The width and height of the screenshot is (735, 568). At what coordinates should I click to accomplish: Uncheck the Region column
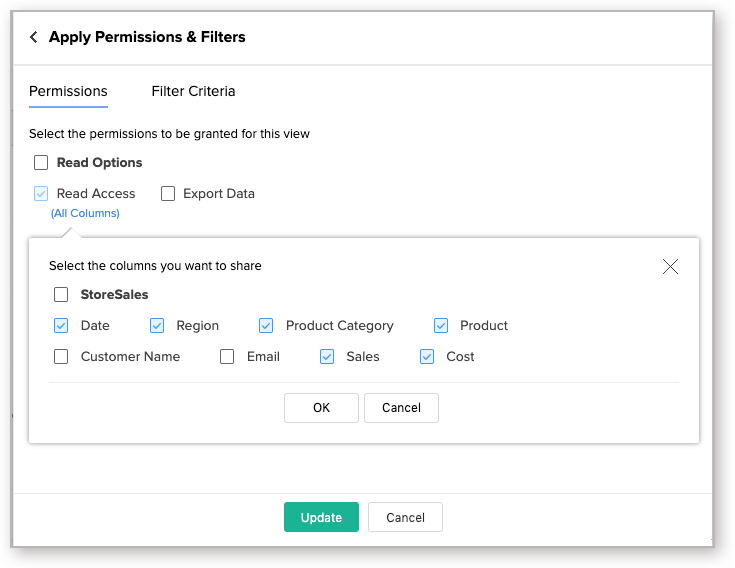click(x=157, y=326)
